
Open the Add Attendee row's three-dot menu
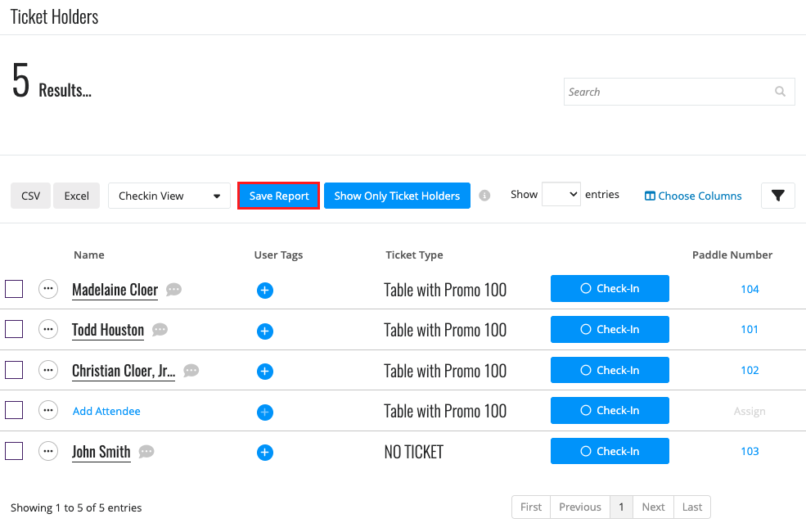click(x=48, y=410)
